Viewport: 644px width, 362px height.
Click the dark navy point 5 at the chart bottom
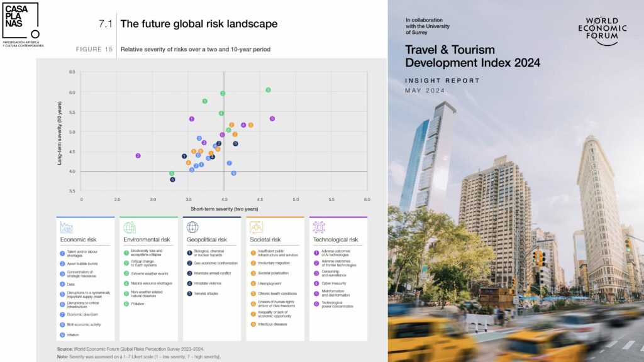pos(172,180)
